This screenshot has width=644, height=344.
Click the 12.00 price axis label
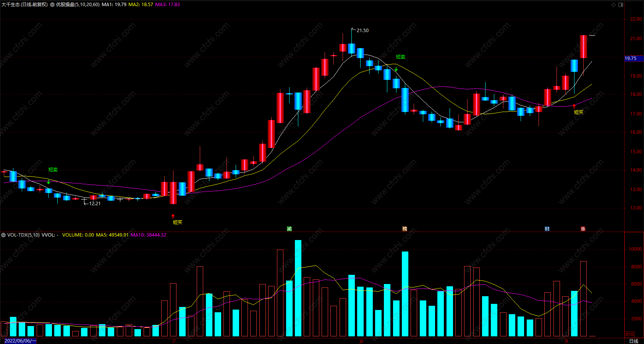pyautogui.click(x=636, y=208)
